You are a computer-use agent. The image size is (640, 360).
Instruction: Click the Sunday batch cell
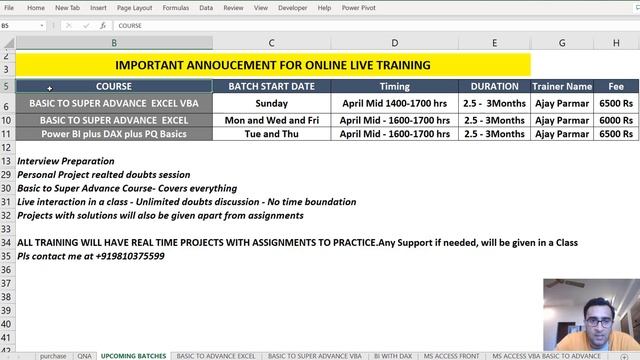[x=271, y=103]
